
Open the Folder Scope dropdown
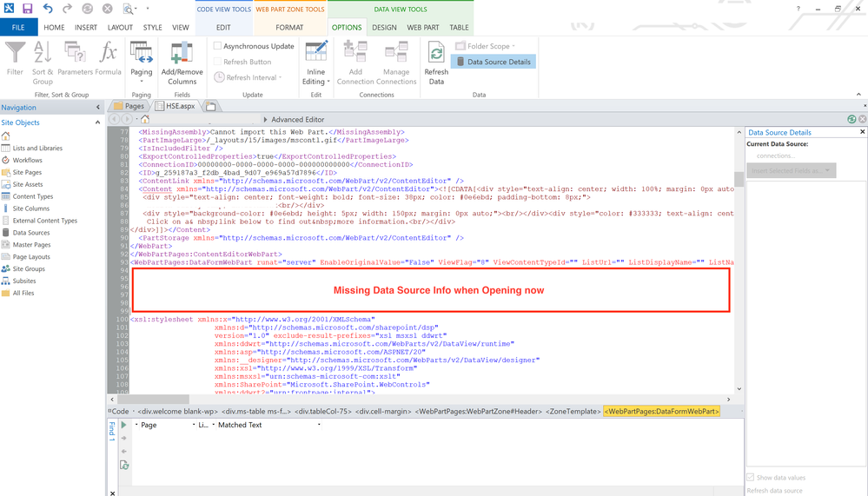click(x=486, y=46)
